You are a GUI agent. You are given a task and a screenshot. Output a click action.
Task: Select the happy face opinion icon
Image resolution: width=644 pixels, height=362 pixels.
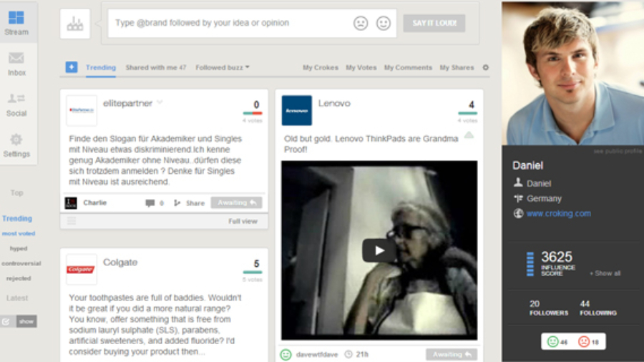tap(384, 23)
